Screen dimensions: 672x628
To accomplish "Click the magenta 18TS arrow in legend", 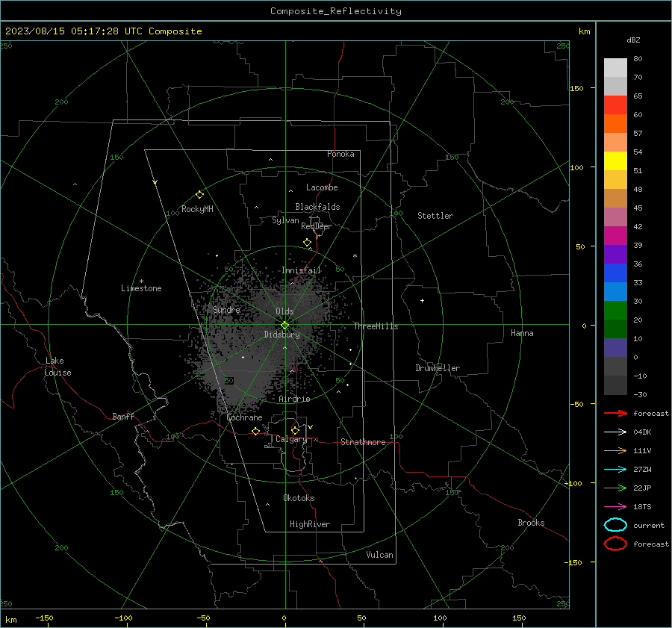I will click(x=615, y=507).
